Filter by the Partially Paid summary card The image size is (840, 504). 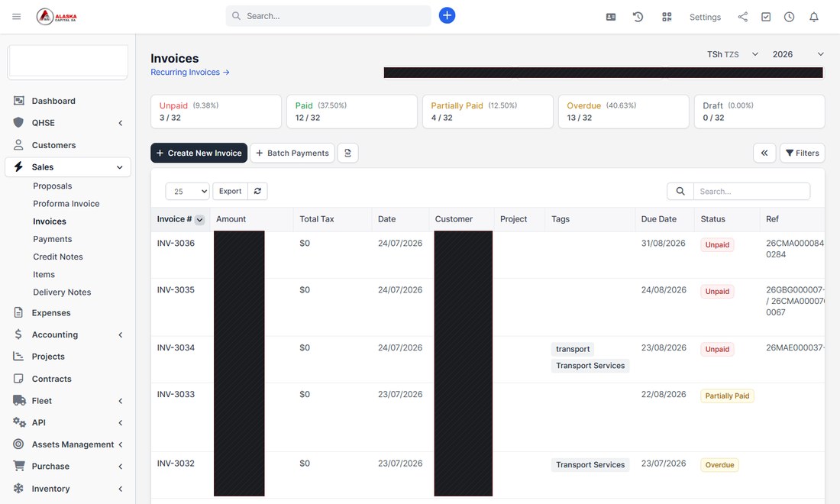487,111
